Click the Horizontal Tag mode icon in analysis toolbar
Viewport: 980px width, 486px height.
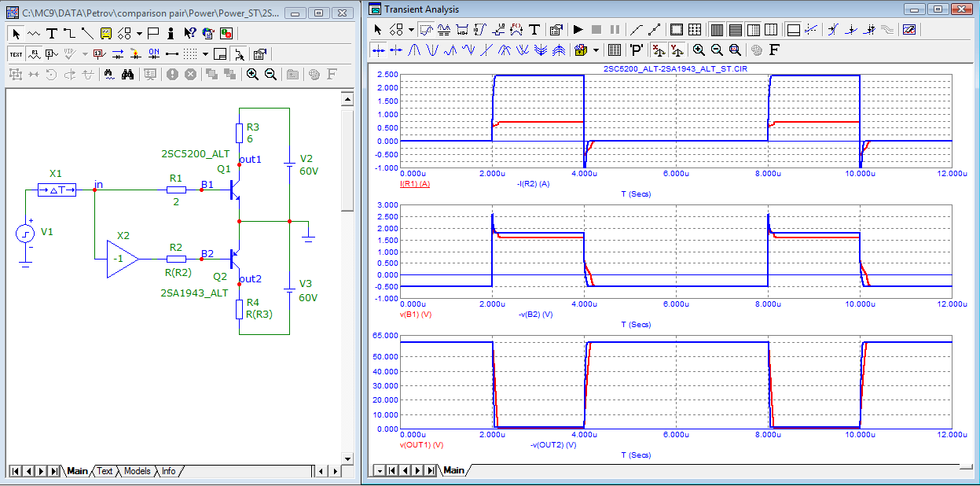click(x=462, y=30)
